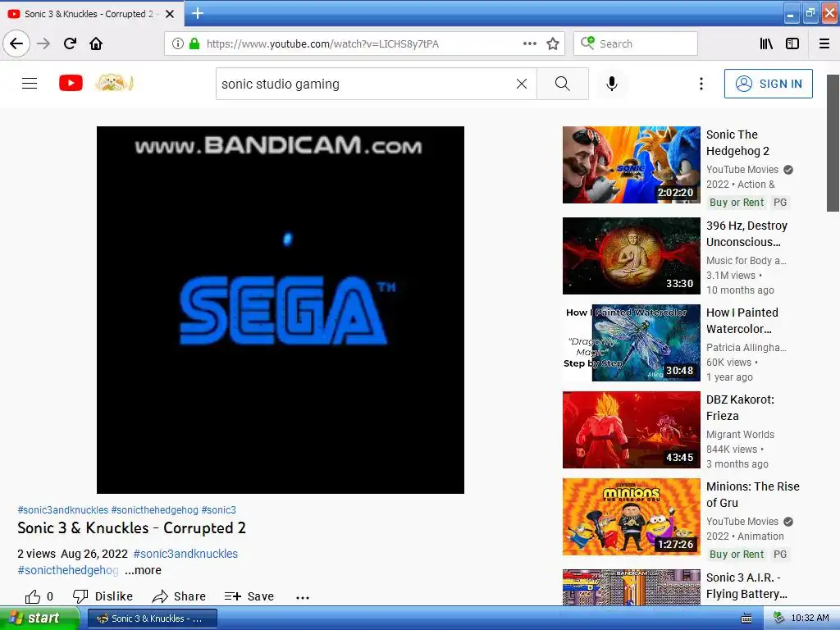The height and width of the screenshot is (630, 840).
Task: Click the green padlock security icon
Action: click(194, 44)
